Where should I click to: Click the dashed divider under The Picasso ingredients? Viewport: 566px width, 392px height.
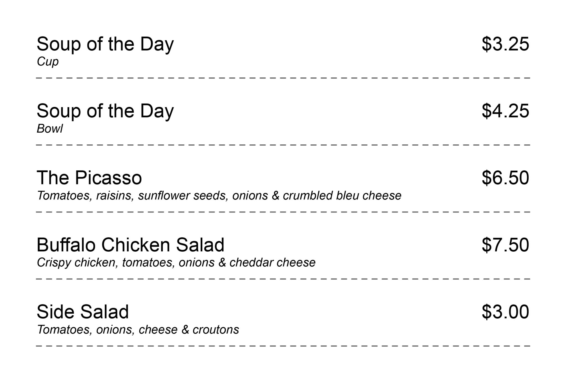[283, 212]
